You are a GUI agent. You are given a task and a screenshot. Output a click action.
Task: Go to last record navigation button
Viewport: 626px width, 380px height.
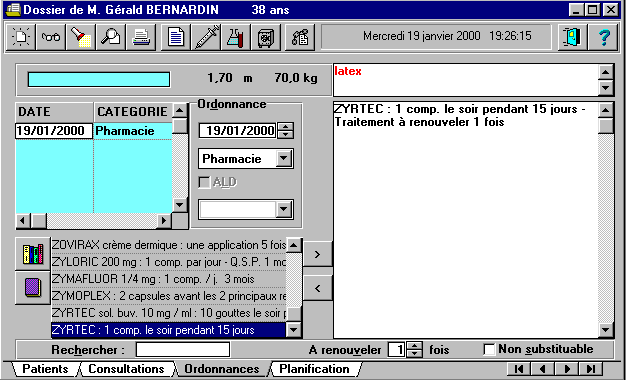590,368
